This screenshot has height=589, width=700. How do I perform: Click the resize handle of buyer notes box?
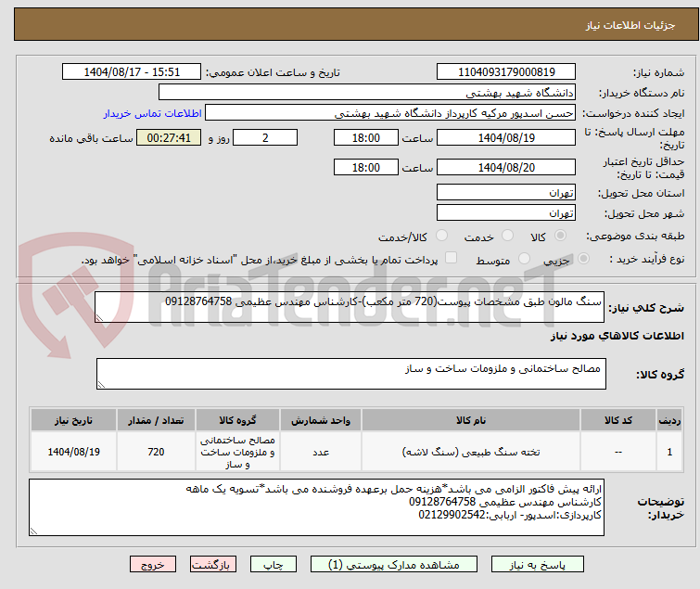point(34,531)
